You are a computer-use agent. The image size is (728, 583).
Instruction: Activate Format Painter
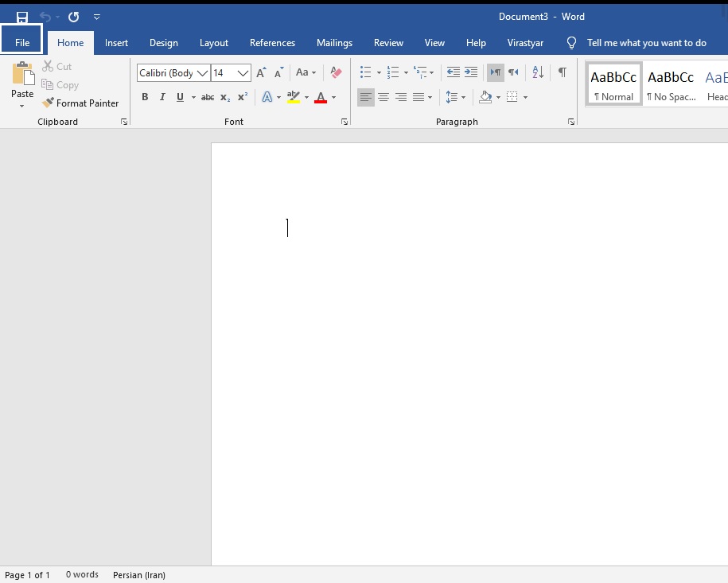pyautogui.click(x=80, y=103)
